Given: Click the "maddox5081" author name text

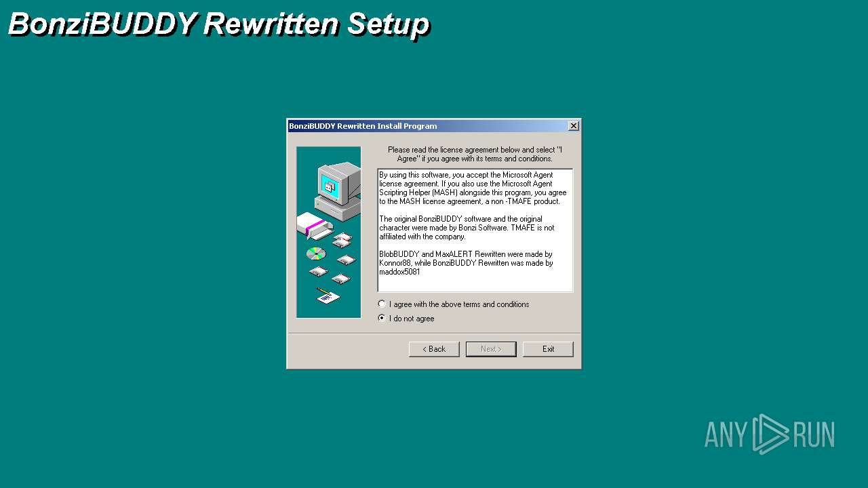Looking at the screenshot, I should [399, 272].
